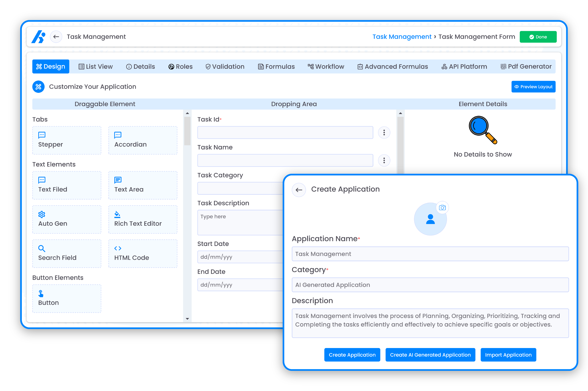The image size is (588, 391).
Task: Open the Validation tab
Action: [x=225, y=67]
